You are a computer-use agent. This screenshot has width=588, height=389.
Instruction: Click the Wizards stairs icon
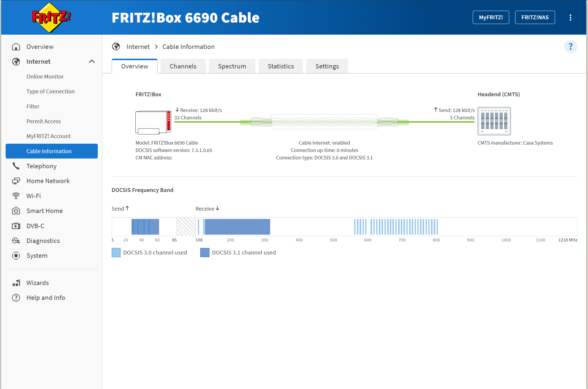click(16, 283)
